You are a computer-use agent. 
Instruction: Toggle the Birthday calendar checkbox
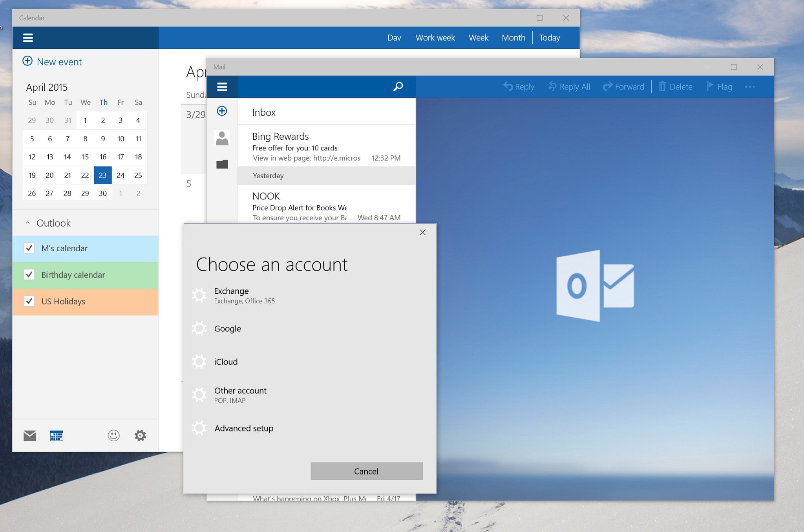29,275
